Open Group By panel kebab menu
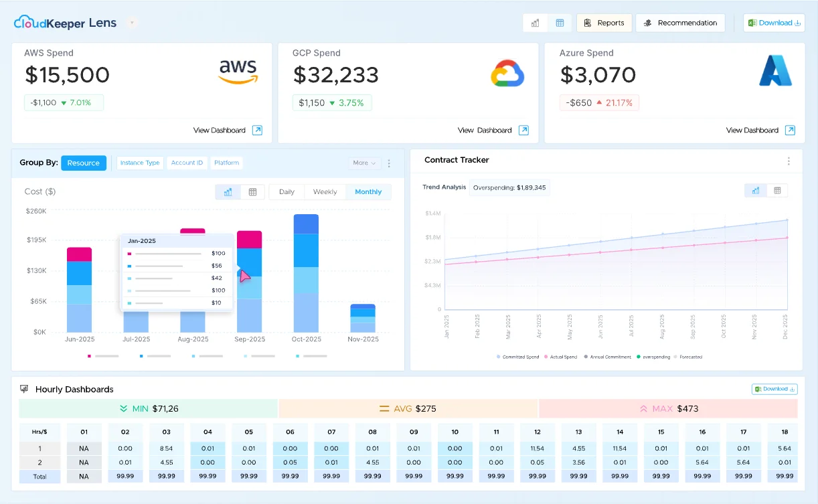The height and width of the screenshot is (504, 818). tap(390, 163)
